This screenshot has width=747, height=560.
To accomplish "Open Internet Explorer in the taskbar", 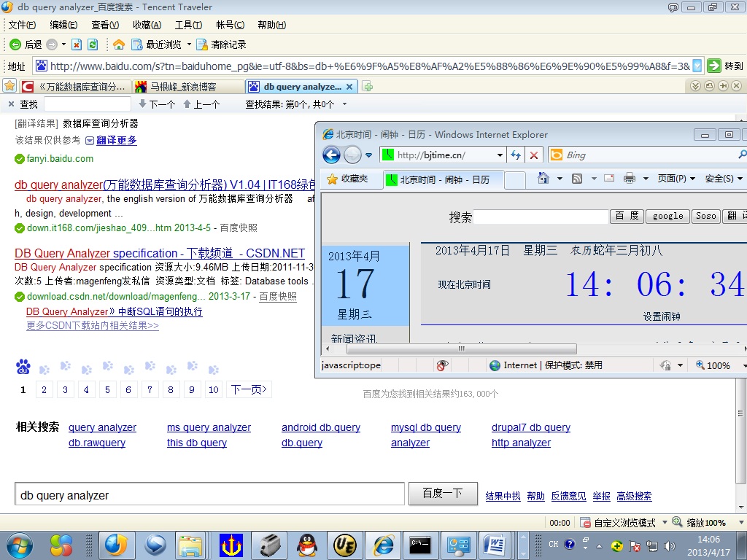I will pos(384,545).
